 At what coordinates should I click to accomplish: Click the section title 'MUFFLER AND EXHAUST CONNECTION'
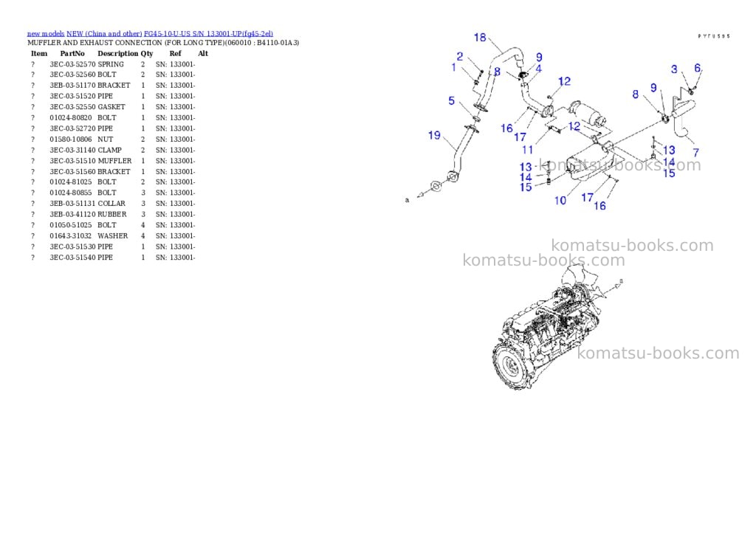click(x=95, y=43)
